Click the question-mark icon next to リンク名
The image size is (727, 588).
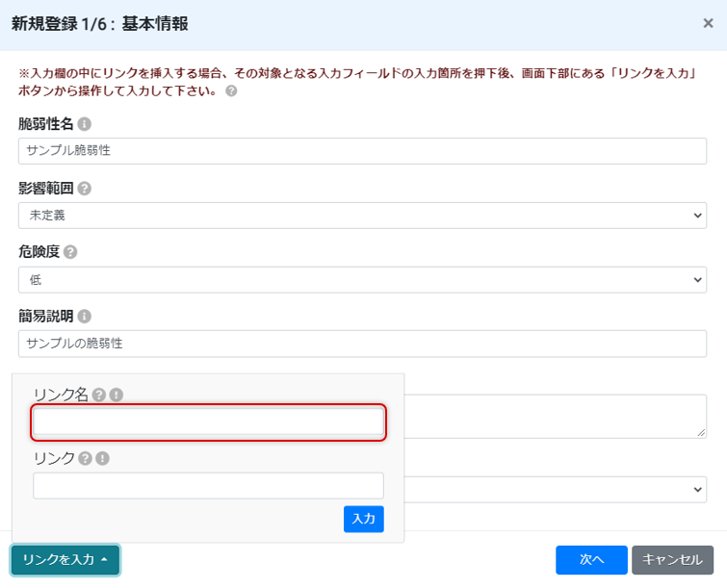tap(99, 395)
